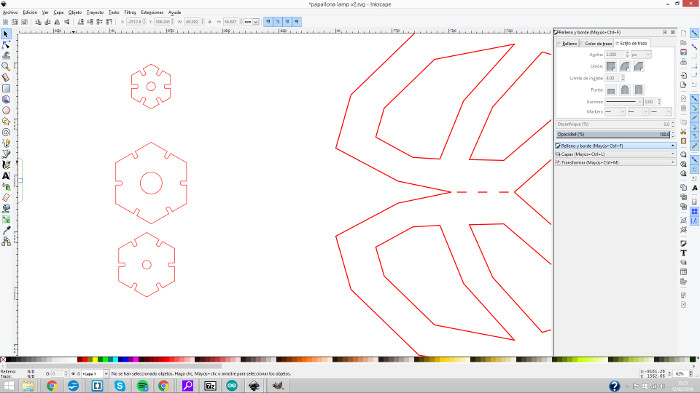The height and width of the screenshot is (393, 700).
Task: Adjust the Desenfoque (%) slider
Action: [x=613, y=124]
